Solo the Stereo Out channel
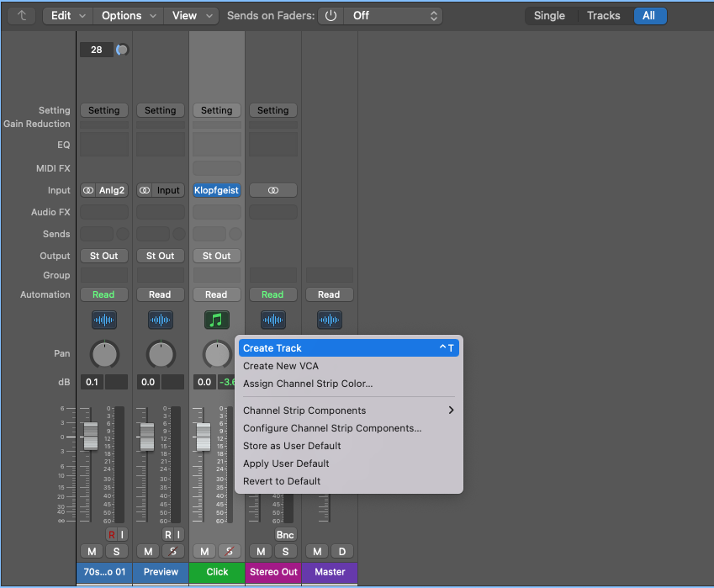This screenshot has width=714, height=588. [x=285, y=551]
